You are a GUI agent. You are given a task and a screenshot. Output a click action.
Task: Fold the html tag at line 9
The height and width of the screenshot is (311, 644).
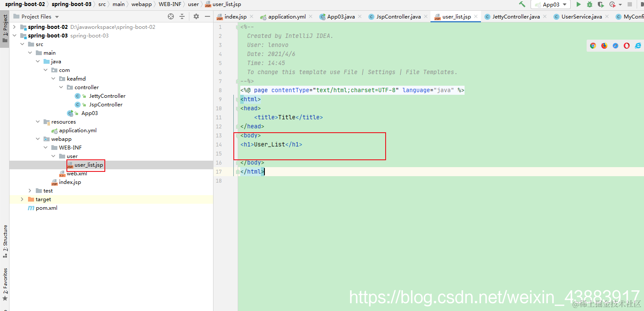tap(237, 99)
